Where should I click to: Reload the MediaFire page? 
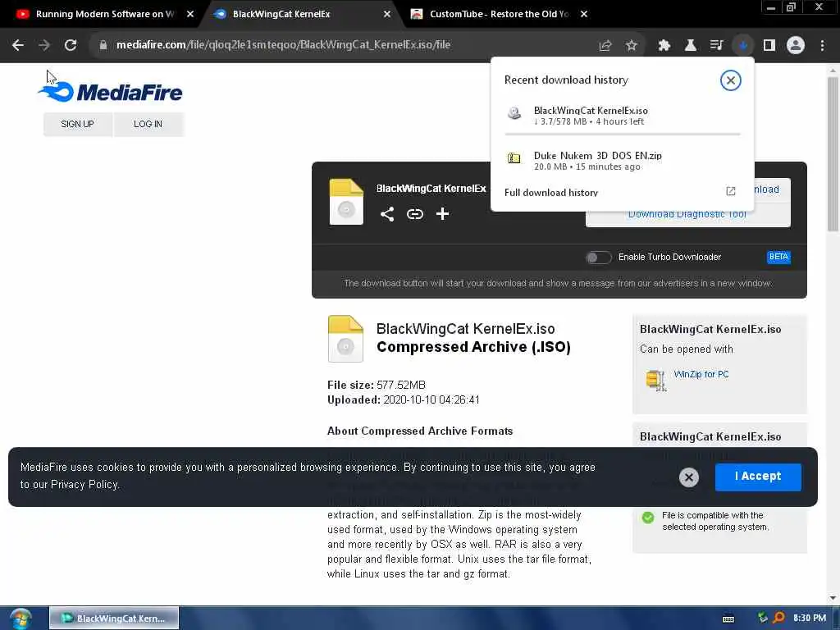71,45
